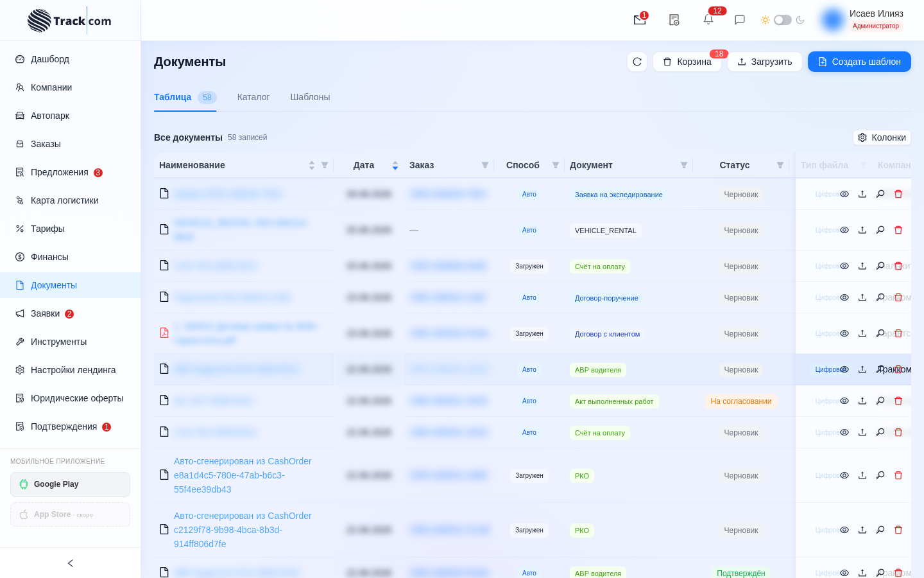This screenshot has height=578, width=924.
Task: Switch to the Каталог tab
Action: click(253, 97)
